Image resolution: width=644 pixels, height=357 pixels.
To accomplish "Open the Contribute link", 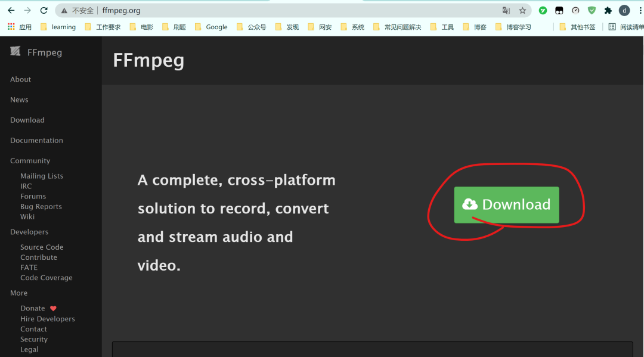I will pos(39,257).
